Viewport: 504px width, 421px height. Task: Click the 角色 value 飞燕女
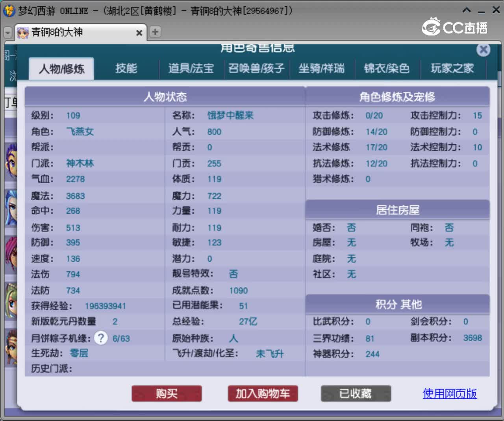[80, 131]
